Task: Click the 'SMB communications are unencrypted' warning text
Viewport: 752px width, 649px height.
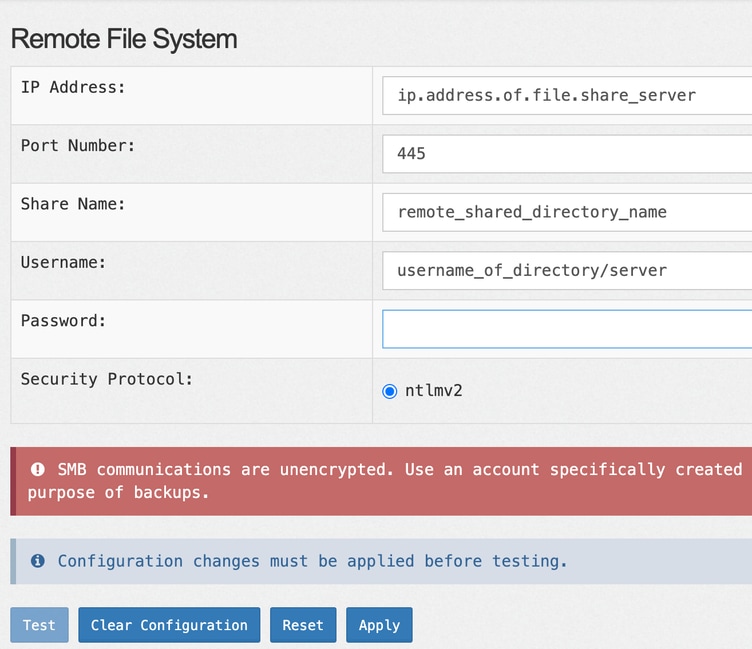Action: click(x=225, y=469)
